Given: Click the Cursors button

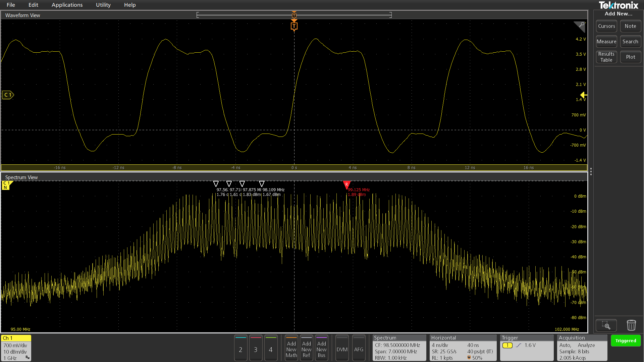Looking at the screenshot, I should tap(606, 26).
